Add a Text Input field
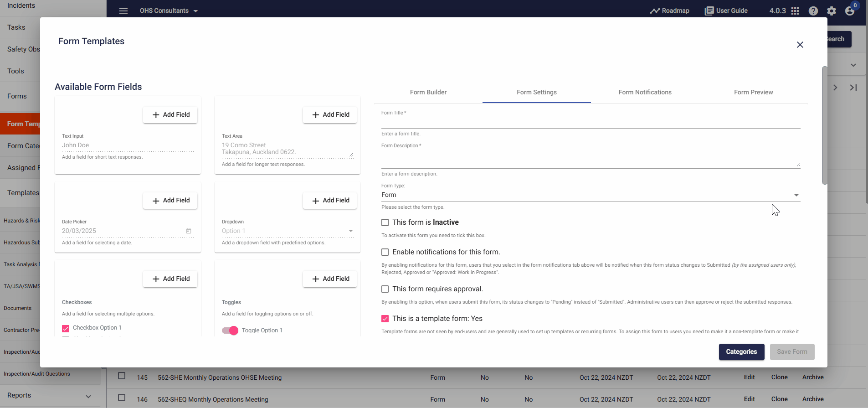 click(170, 115)
